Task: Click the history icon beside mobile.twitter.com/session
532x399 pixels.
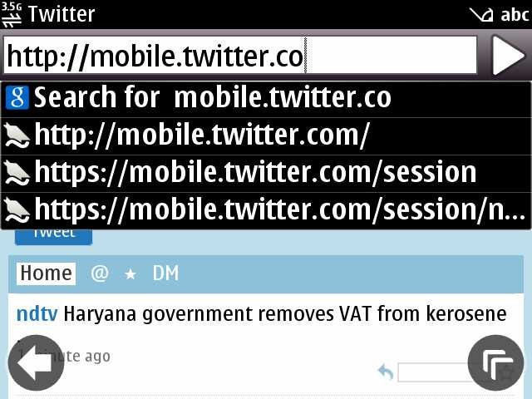Action: [17, 173]
